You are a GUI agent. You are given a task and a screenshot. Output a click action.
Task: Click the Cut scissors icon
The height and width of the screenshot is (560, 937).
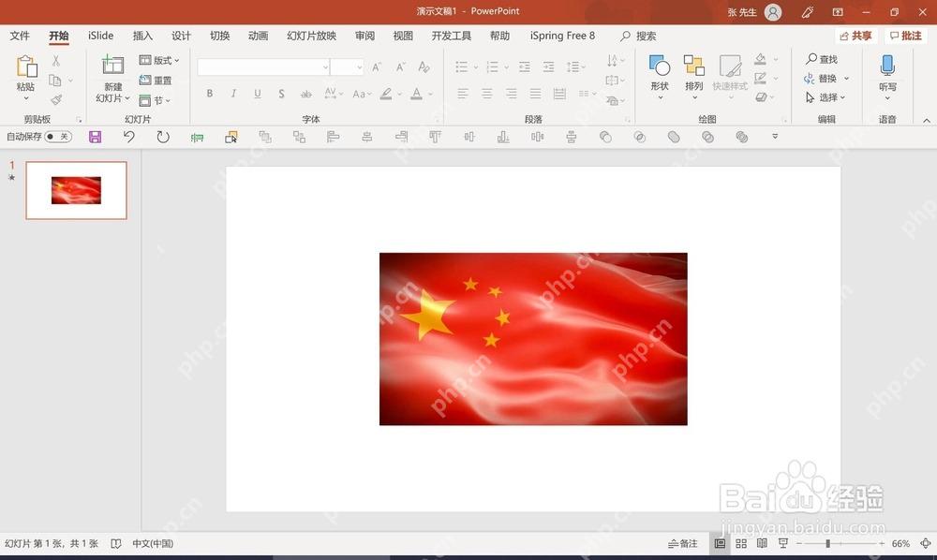[x=55, y=61]
